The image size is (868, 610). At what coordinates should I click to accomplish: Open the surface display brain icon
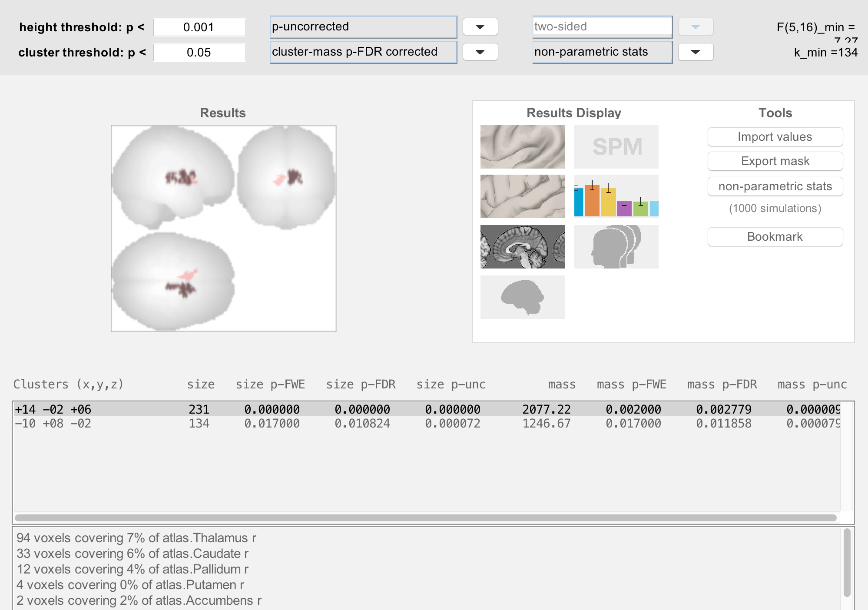pos(522,147)
